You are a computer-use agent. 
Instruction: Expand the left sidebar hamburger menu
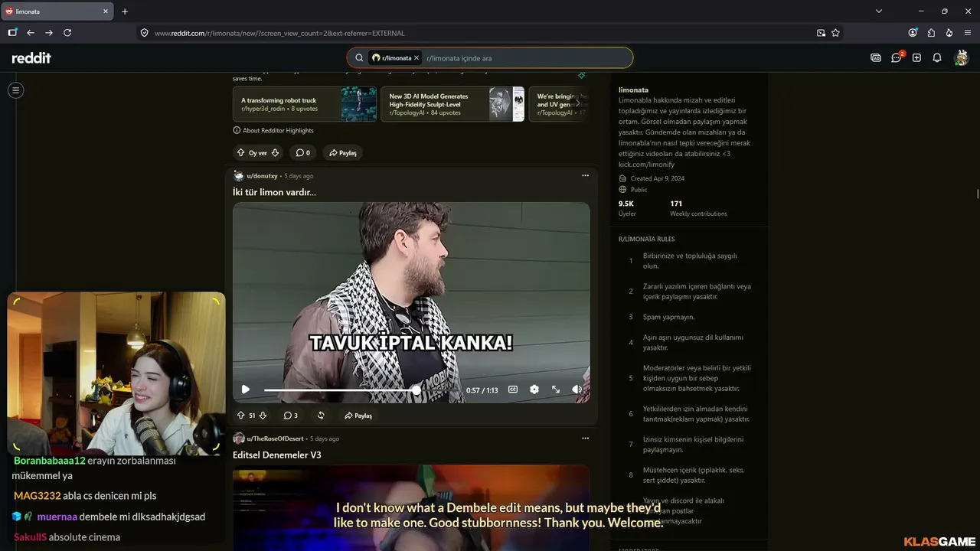[x=15, y=90]
